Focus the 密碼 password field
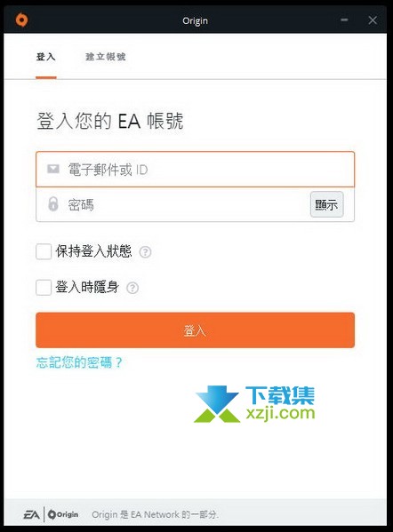 (x=172, y=204)
